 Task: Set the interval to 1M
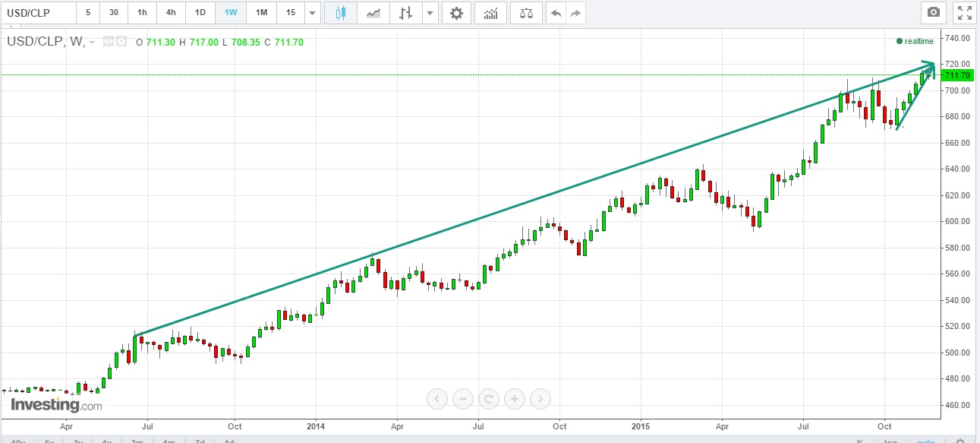click(x=261, y=13)
